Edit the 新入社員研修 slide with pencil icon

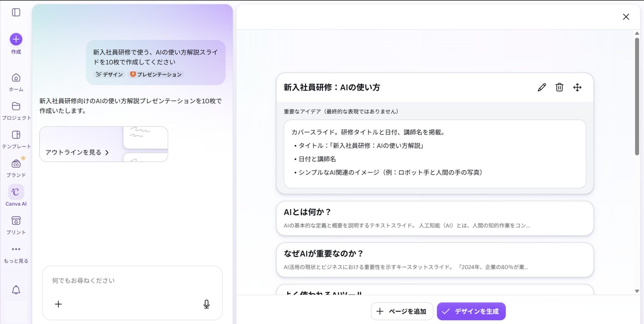542,87
